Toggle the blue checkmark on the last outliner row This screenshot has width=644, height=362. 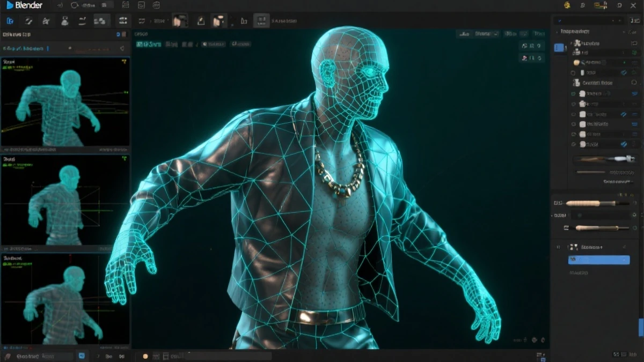624,144
